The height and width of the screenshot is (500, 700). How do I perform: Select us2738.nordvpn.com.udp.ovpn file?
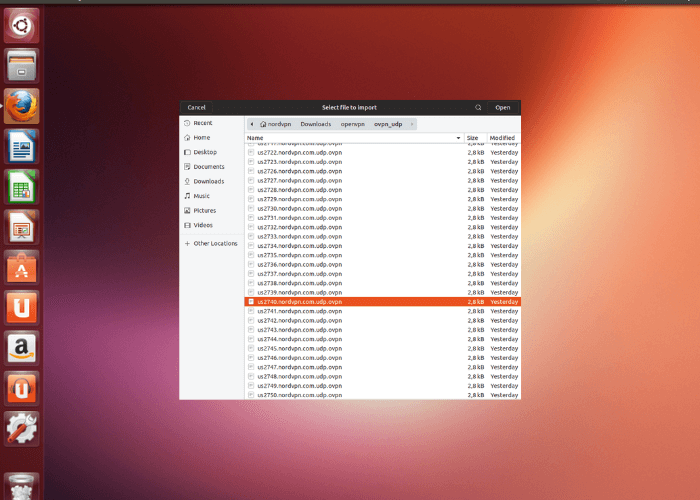(x=383, y=283)
